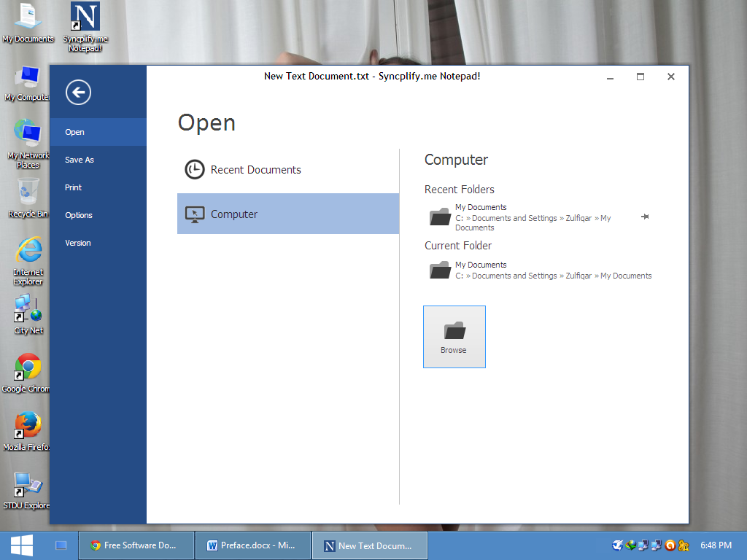The image size is (747, 560).
Task: Click the clock showing 6:48 PM
Action: [x=716, y=545]
